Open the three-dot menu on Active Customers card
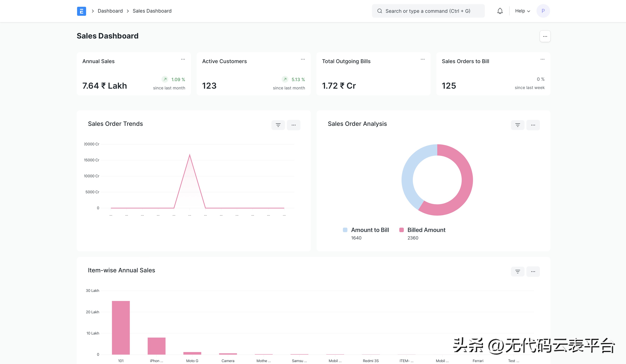626x364 pixels. [303, 59]
